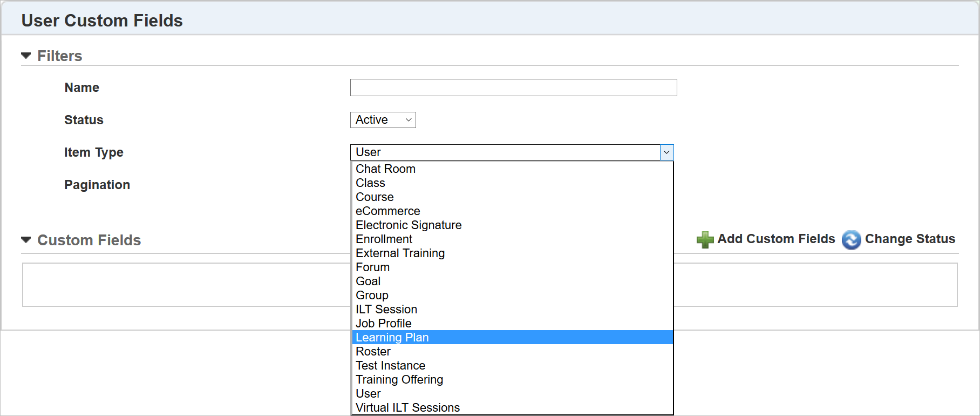Choose Job Profile from the list
The width and height of the screenshot is (980, 416).
pyautogui.click(x=383, y=324)
